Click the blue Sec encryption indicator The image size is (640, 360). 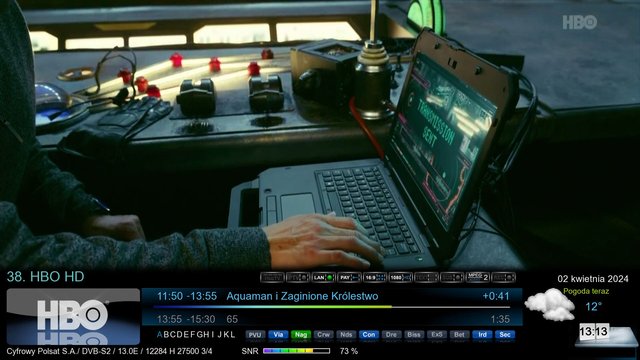[505, 335]
